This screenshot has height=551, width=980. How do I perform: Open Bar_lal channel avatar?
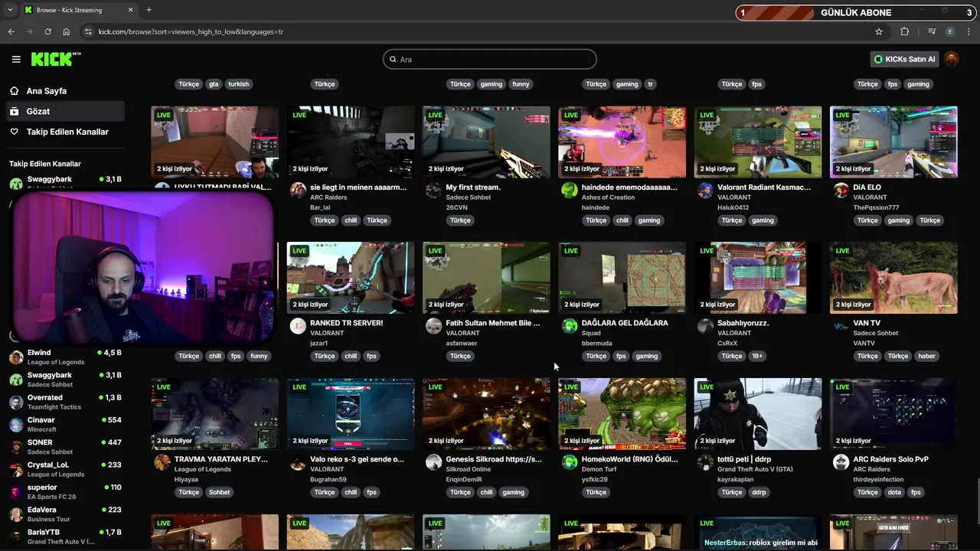coord(298,191)
